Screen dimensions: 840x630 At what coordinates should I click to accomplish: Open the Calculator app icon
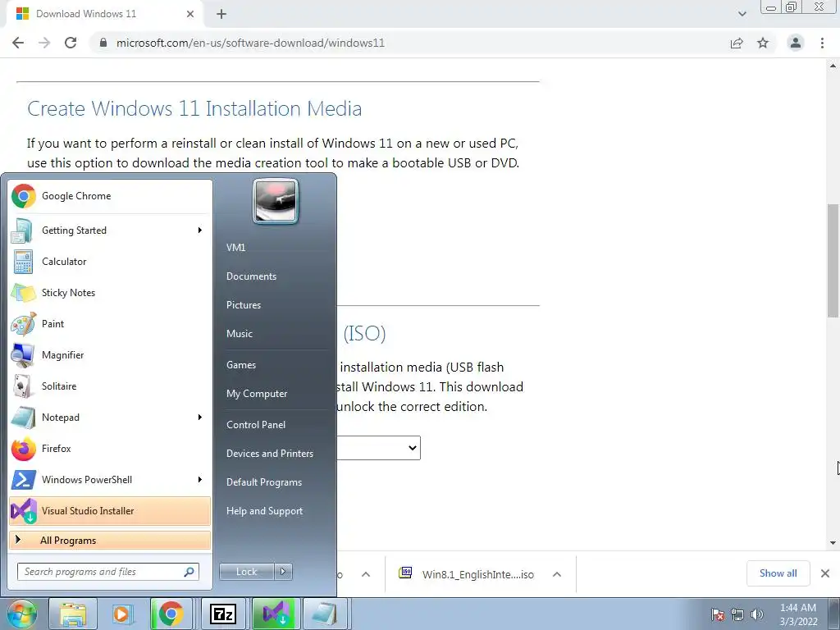pyautogui.click(x=23, y=262)
